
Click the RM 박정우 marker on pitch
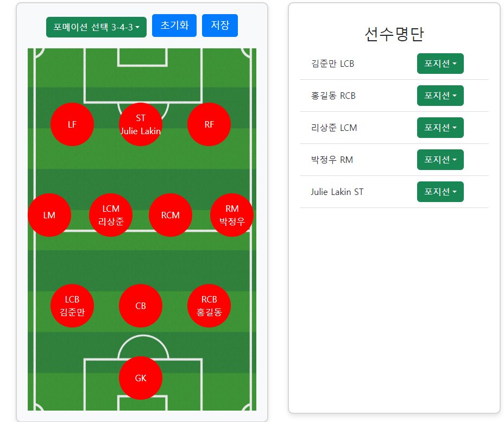click(x=232, y=215)
